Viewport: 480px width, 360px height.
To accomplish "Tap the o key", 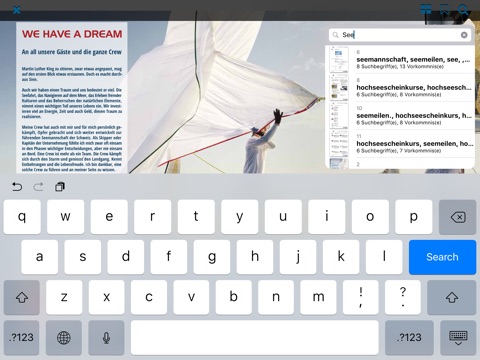I will pyautogui.click(x=370, y=217).
